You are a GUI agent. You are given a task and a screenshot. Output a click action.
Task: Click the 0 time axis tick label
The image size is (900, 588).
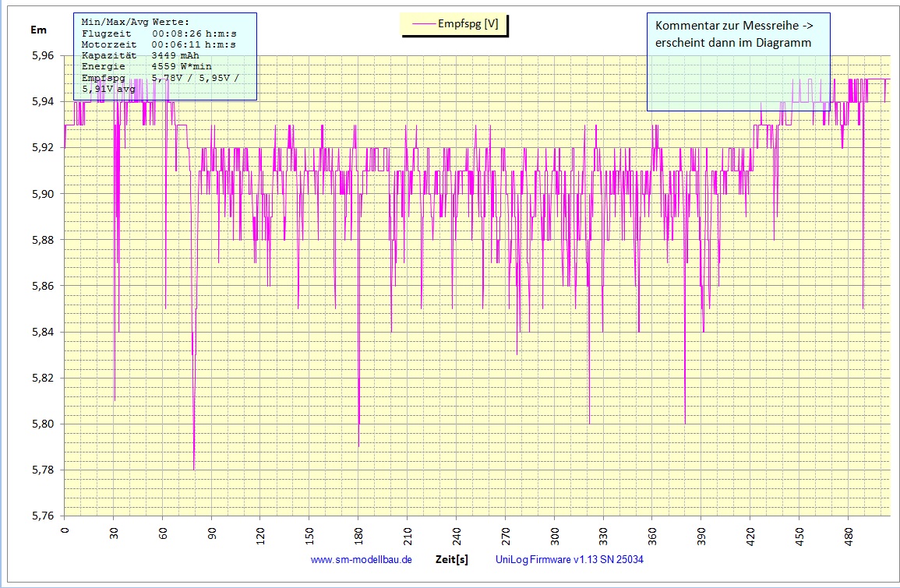tap(65, 530)
